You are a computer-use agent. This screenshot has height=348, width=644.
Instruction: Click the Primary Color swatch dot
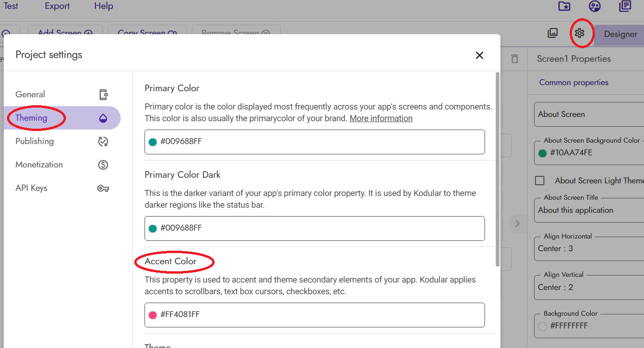152,142
